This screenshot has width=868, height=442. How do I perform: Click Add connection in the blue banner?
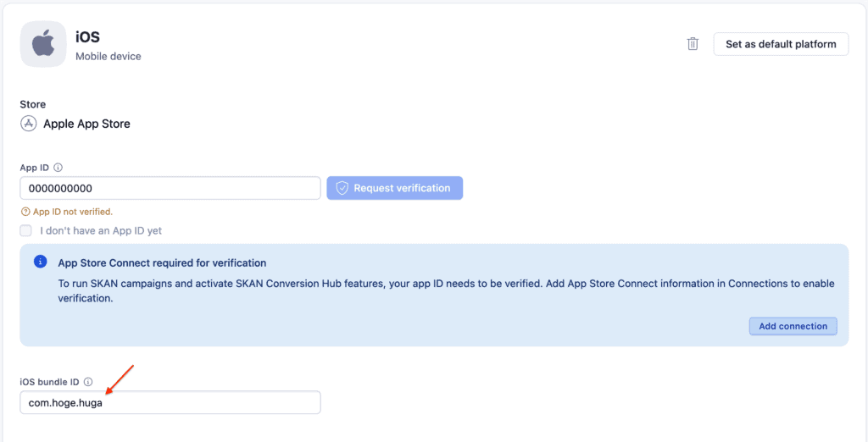pos(793,326)
